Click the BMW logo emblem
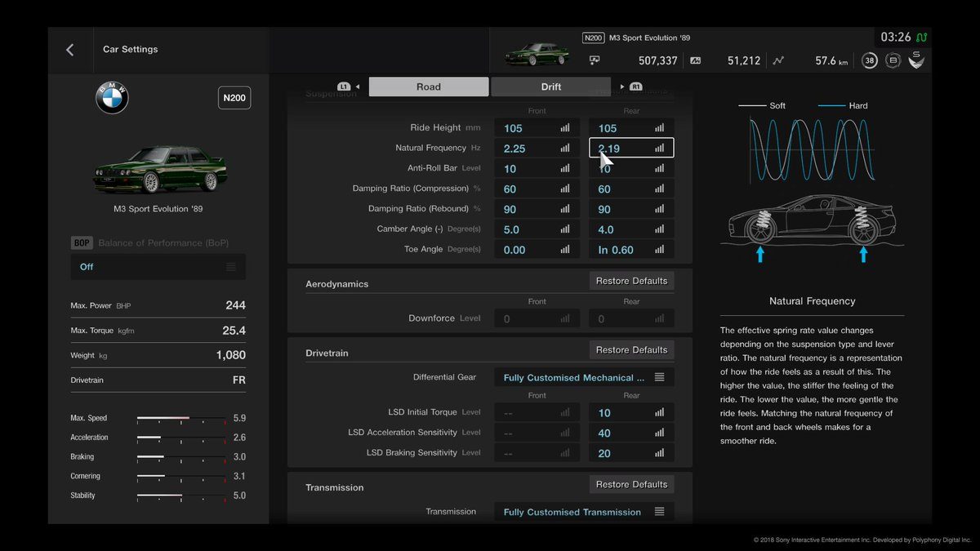 pos(112,99)
